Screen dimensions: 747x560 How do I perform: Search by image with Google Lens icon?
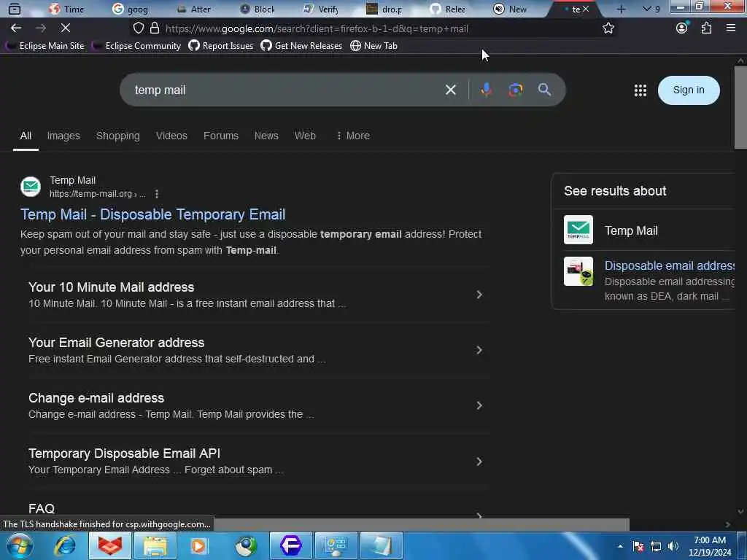(516, 90)
